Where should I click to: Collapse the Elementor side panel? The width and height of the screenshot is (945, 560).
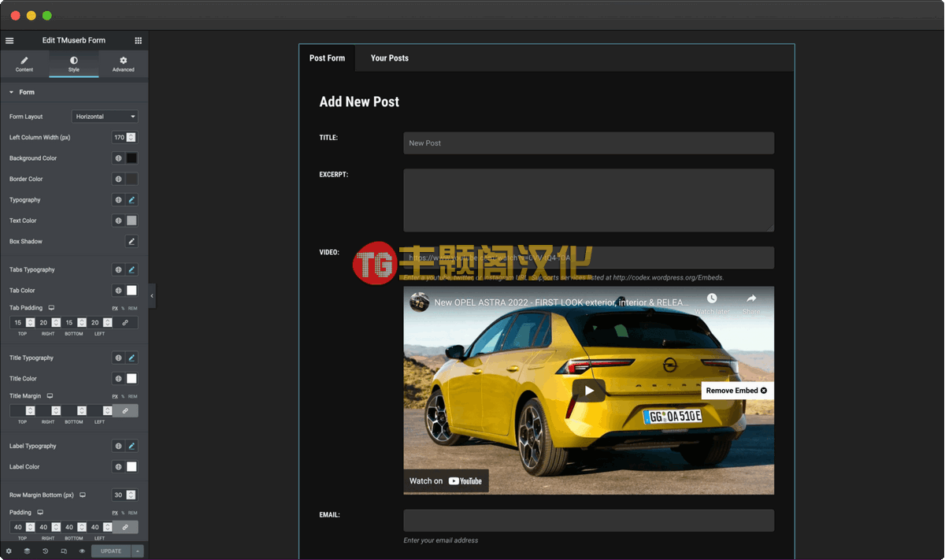click(x=152, y=295)
